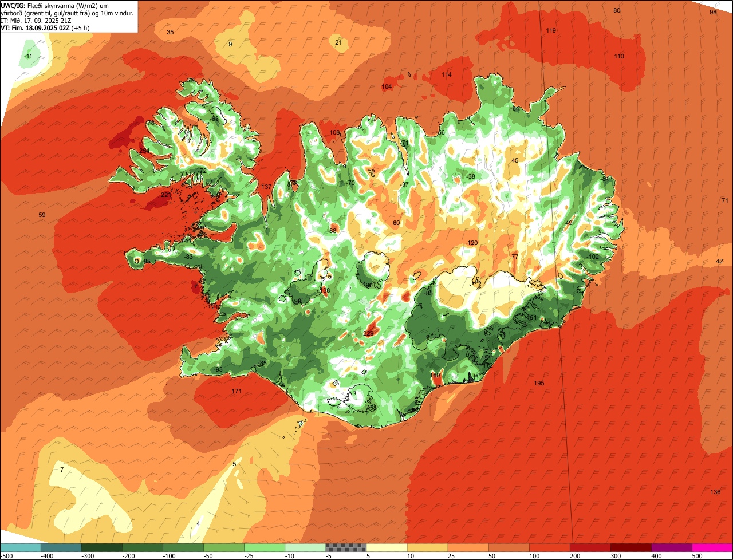Viewport: 733px width, 560px height.
Task: Click the map value "-11"
Action: click(x=28, y=56)
